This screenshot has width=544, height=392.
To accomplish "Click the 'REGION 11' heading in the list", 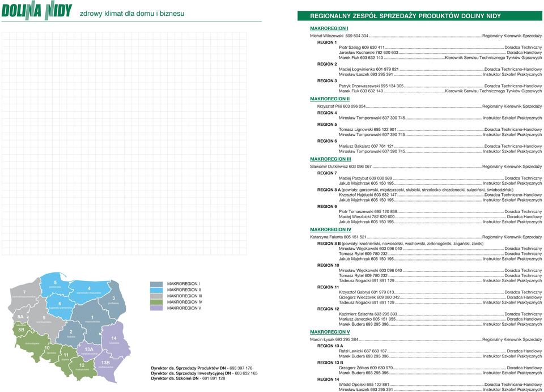I will (x=328, y=287).
